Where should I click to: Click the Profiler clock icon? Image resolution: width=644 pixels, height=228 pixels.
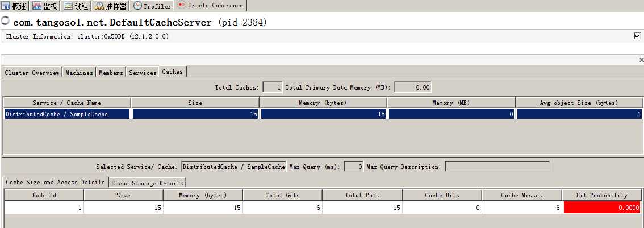click(137, 6)
